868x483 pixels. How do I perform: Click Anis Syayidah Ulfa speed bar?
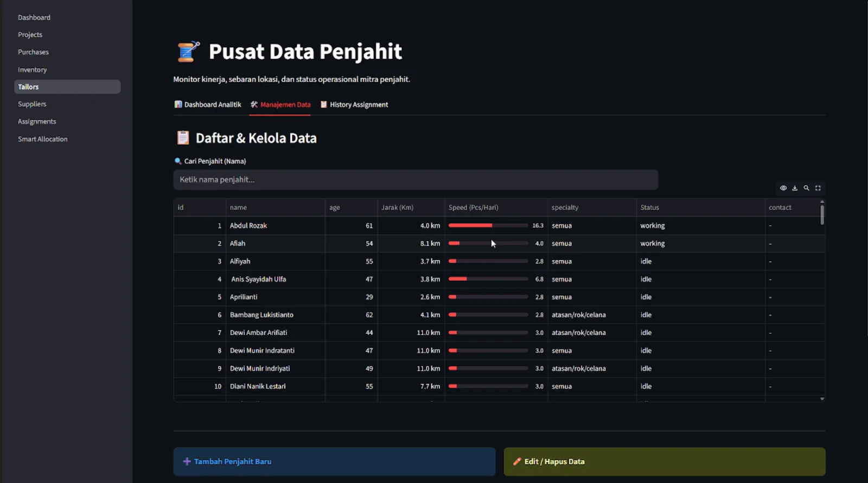point(488,279)
